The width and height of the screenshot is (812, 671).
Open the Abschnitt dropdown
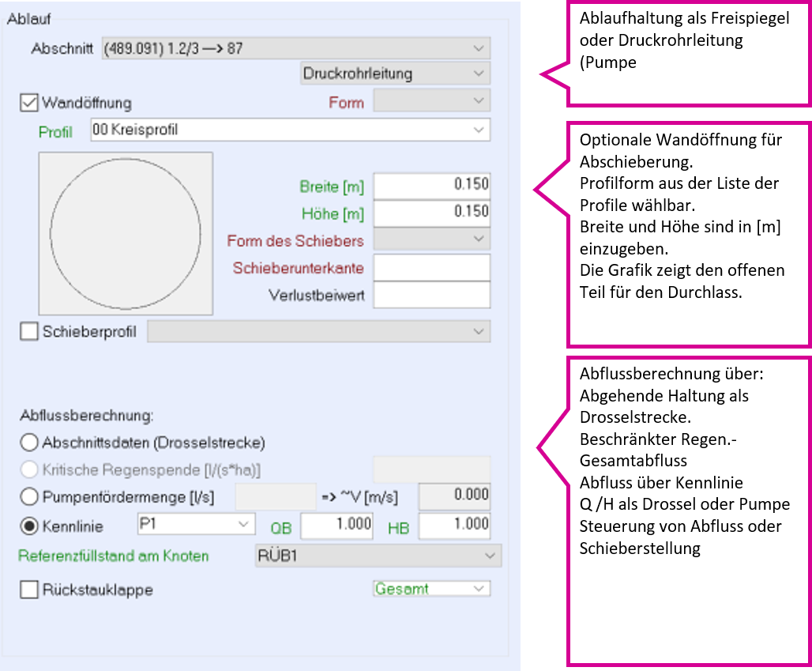(x=296, y=49)
